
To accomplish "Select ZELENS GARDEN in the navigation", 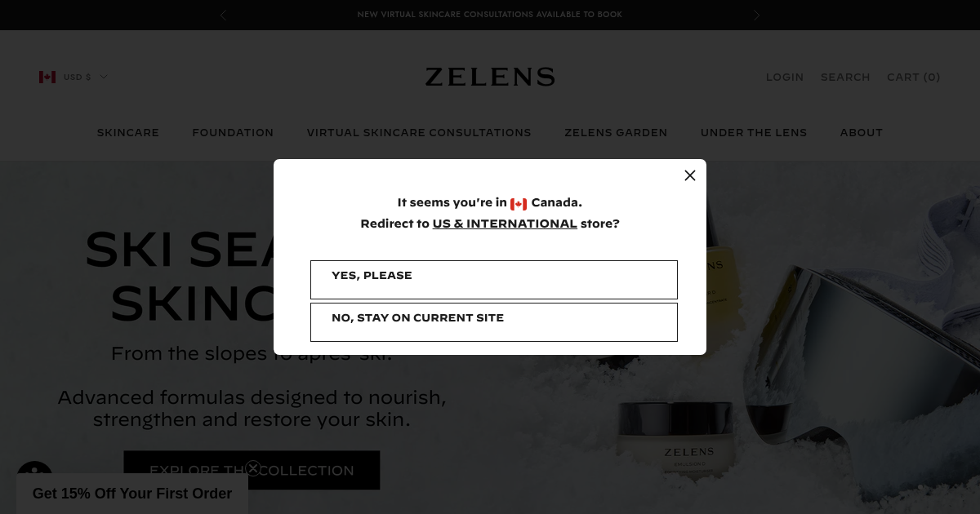I will pos(616,132).
